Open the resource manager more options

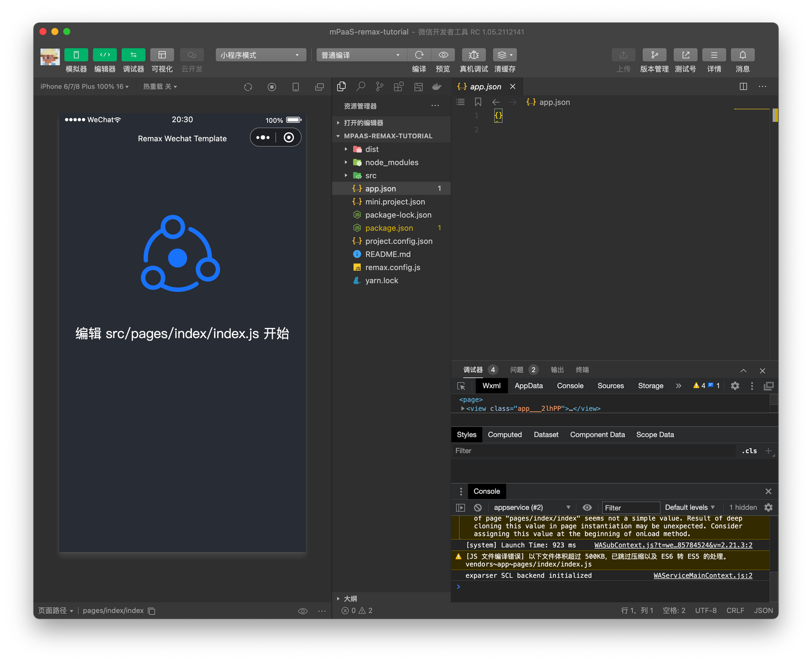point(435,106)
